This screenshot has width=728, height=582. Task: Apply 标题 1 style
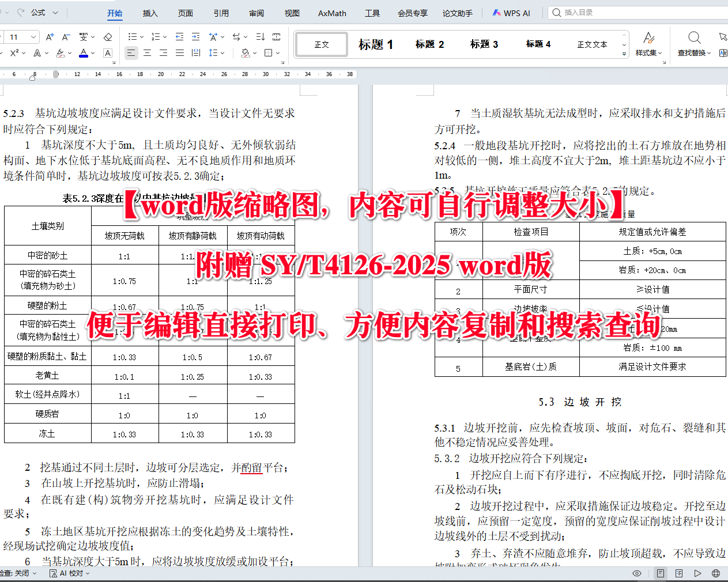376,44
